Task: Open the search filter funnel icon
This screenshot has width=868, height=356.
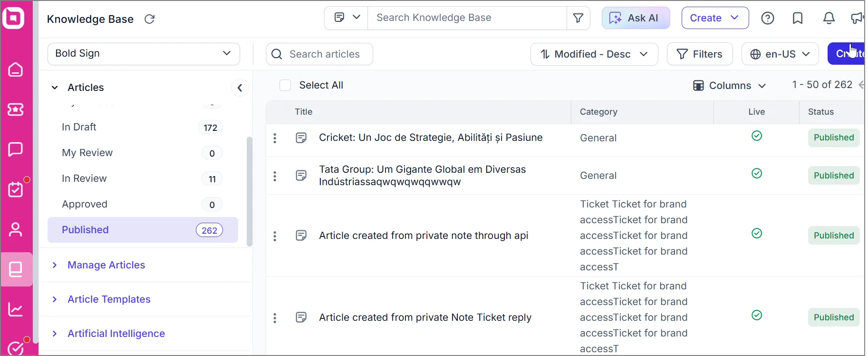Action: (x=579, y=18)
